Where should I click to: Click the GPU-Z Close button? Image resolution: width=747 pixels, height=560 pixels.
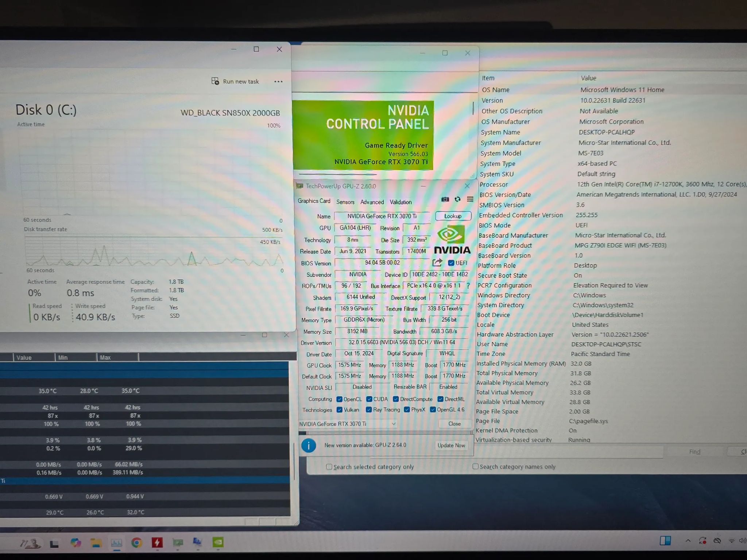454,424
